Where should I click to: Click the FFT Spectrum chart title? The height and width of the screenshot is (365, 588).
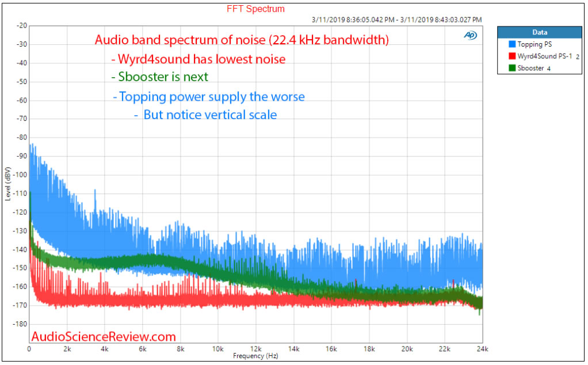click(x=256, y=9)
